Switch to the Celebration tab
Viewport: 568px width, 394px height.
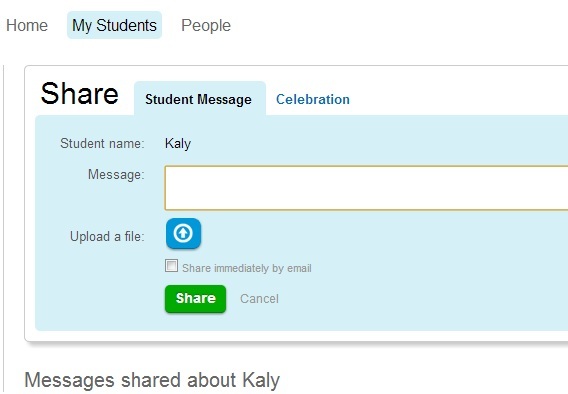click(313, 99)
